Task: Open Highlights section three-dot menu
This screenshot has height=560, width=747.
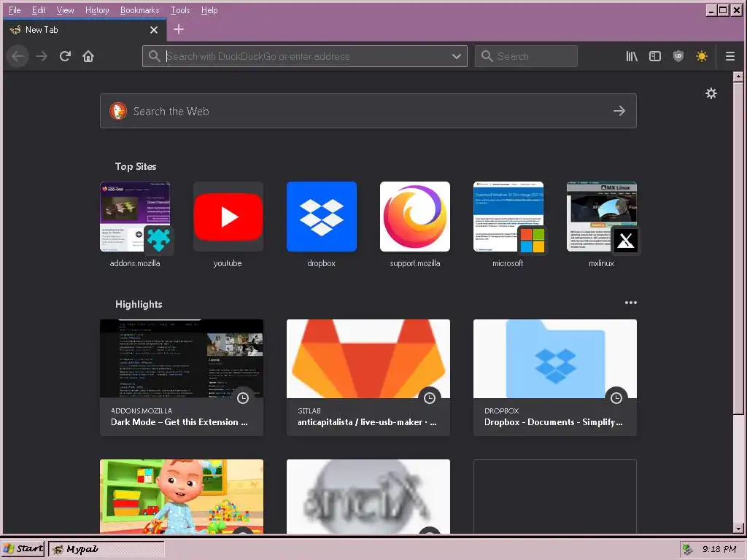Action: click(631, 303)
